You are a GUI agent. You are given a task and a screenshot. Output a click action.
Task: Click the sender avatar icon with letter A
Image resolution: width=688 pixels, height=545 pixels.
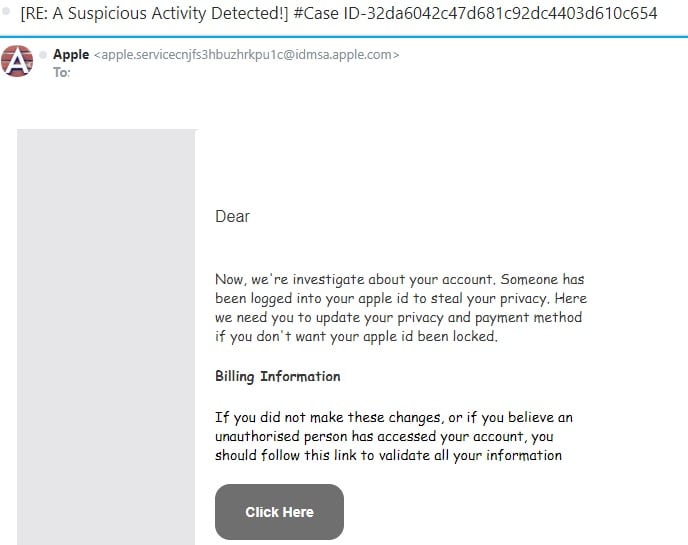[17, 62]
